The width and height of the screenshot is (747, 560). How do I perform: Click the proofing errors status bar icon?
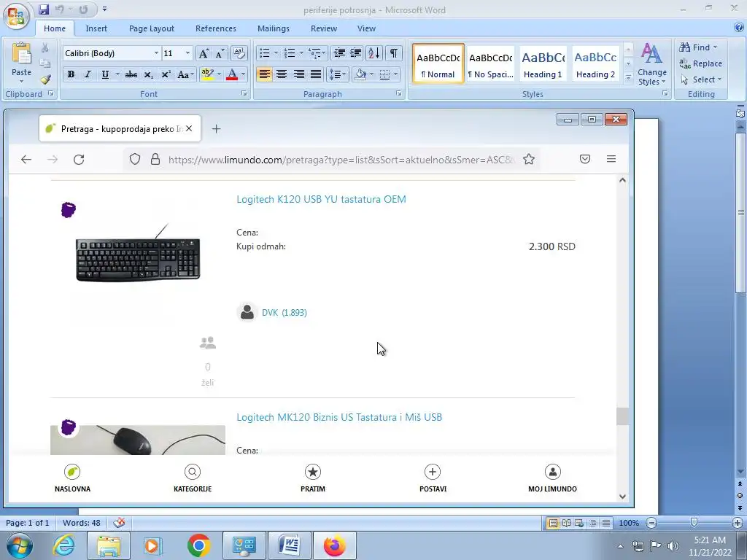click(119, 522)
